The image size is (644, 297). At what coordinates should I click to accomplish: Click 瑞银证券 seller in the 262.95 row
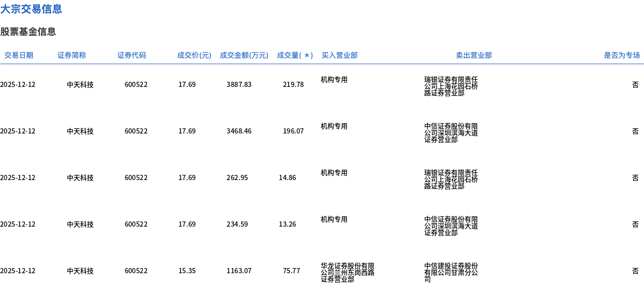coord(451,180)
